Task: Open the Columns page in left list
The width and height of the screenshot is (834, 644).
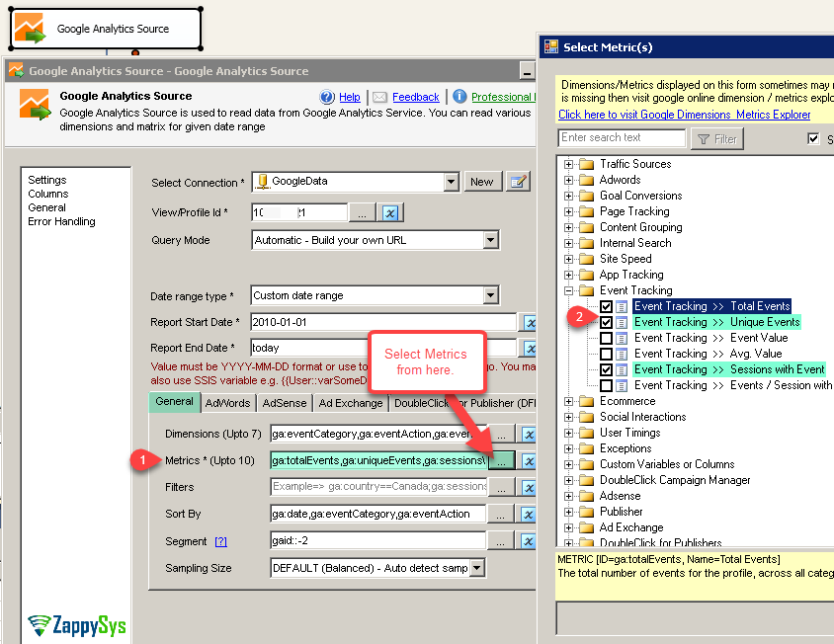Action: pyautogui.click(x=47, y=194)
